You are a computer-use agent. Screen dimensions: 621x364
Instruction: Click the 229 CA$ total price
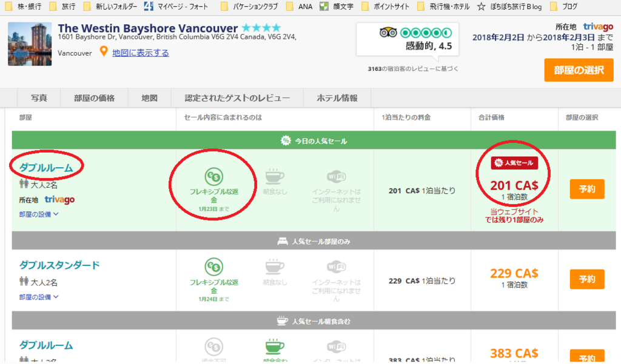point(514,273)
